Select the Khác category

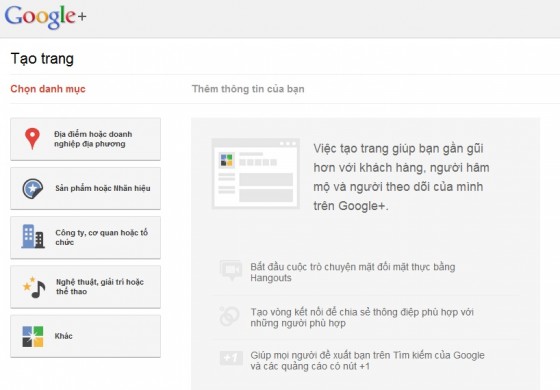coord(85,336)
